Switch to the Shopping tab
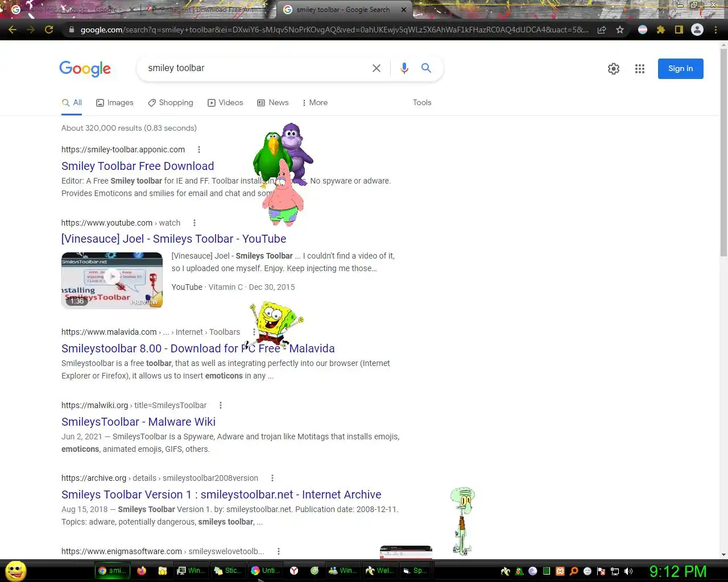This screenshot has height=582, width=728. [x=171, y=103]
